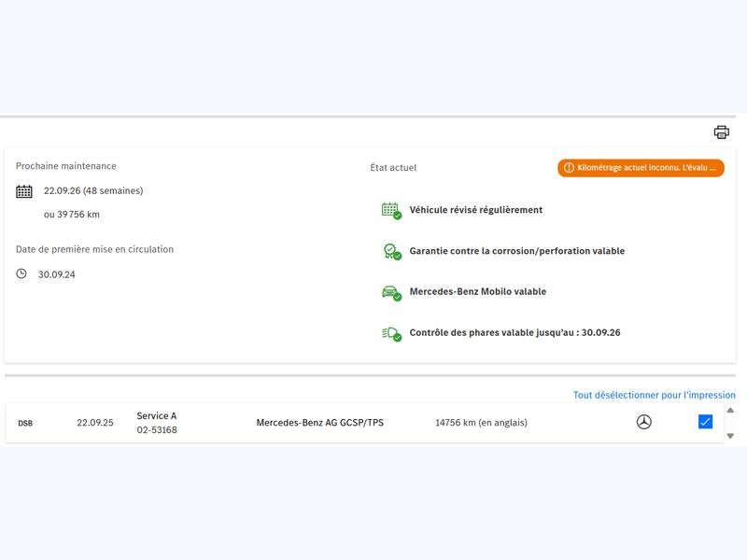This screenshot has height=560, width=747.
Task: Open Service A entry 02-53168
Action: coord(157,423)
